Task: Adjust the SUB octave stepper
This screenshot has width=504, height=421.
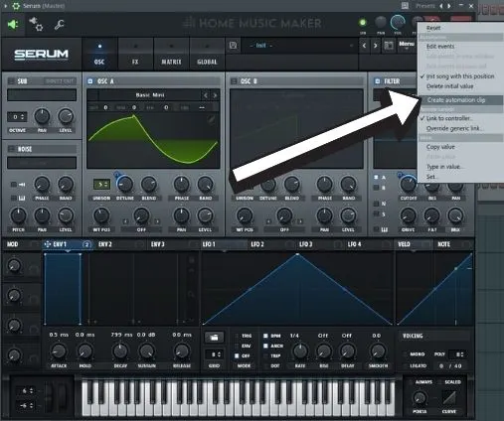Action: (x=17, y=117)
